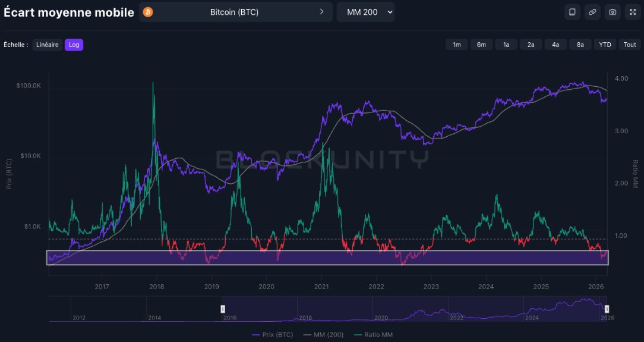Click the 2021 x-axis label

tap(321, 287)
